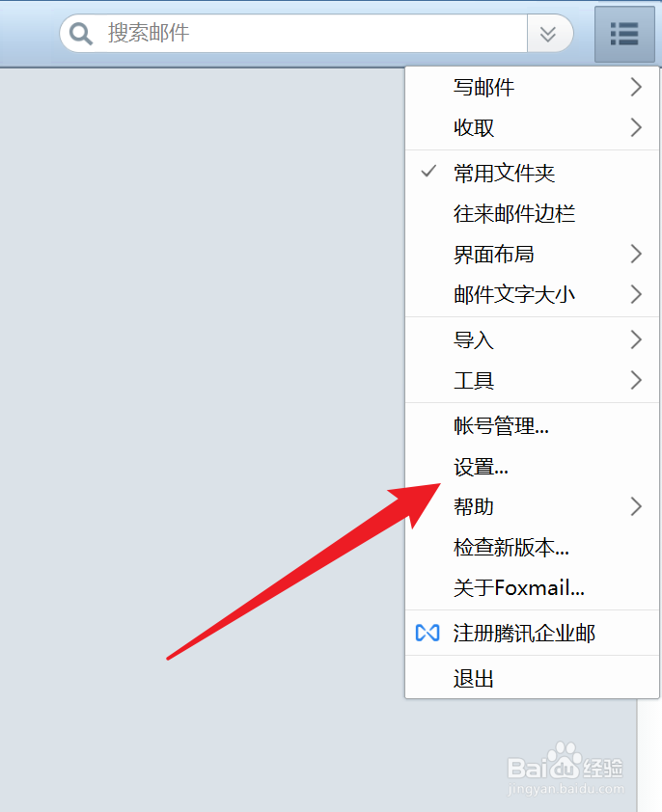Open 设置... from the menu

click(532, 466)
